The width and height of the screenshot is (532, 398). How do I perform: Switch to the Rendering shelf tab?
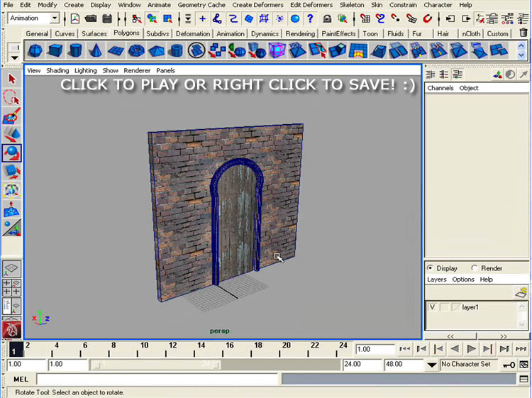coord(300,33)
